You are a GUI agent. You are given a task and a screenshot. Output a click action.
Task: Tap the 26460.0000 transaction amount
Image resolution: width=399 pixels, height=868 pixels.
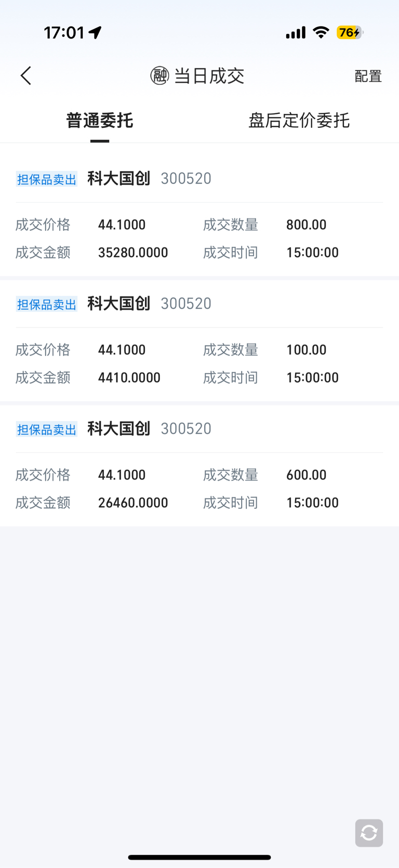133,503
